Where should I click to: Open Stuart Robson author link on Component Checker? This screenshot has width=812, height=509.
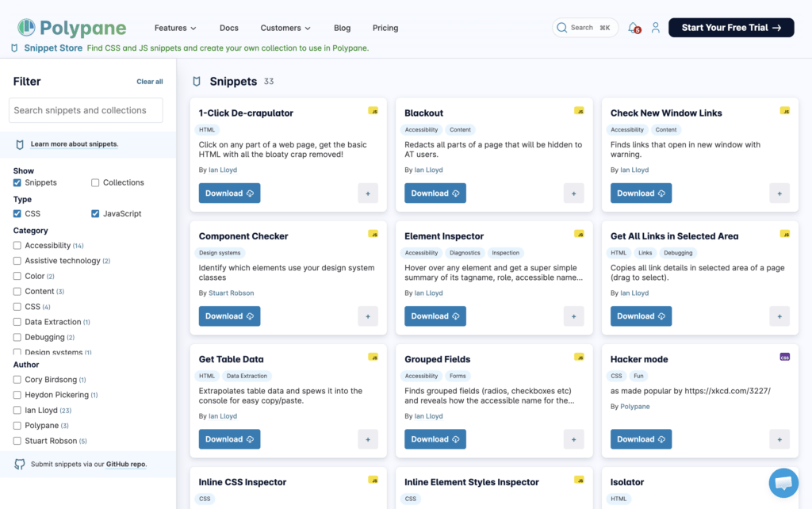[231, 293]
